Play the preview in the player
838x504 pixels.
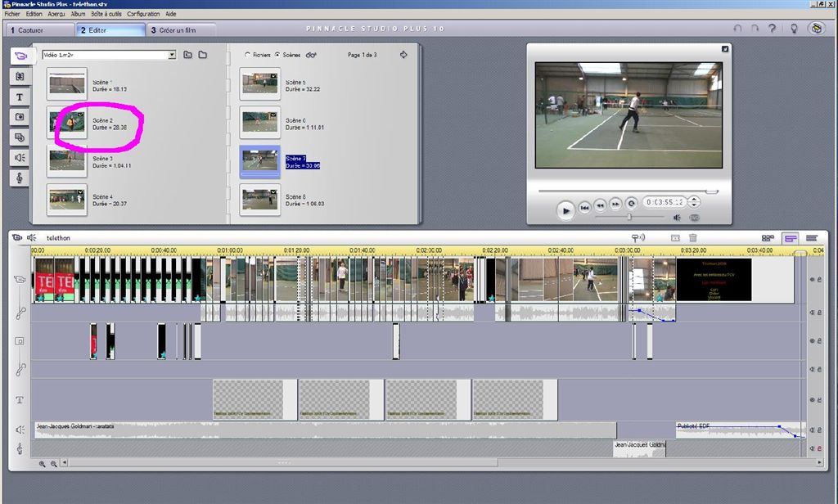(x=565, y=210)
